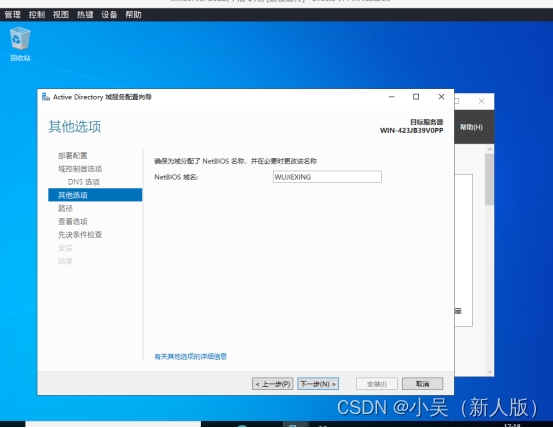Maximize the Active Directory wizard window

click(x=416, y=97)
